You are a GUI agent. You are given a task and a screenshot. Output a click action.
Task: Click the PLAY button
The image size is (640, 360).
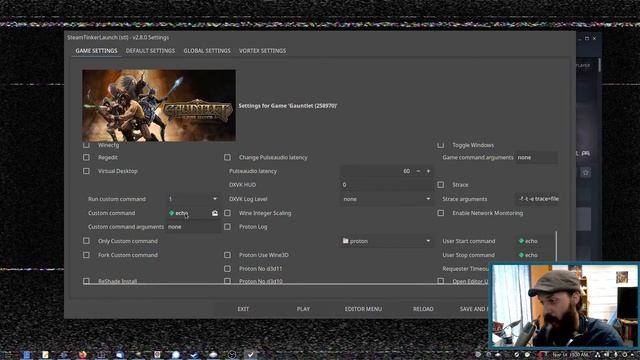click(303, 309)
